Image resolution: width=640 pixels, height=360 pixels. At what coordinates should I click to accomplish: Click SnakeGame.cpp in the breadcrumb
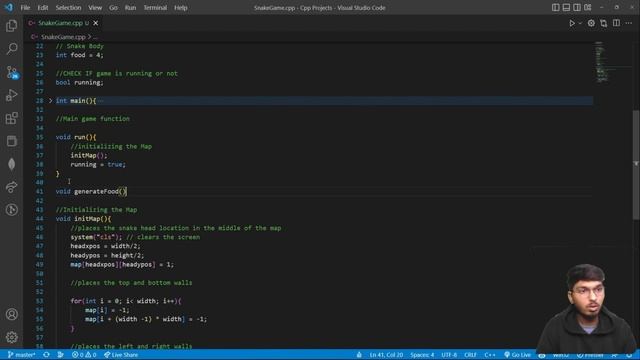63,37
